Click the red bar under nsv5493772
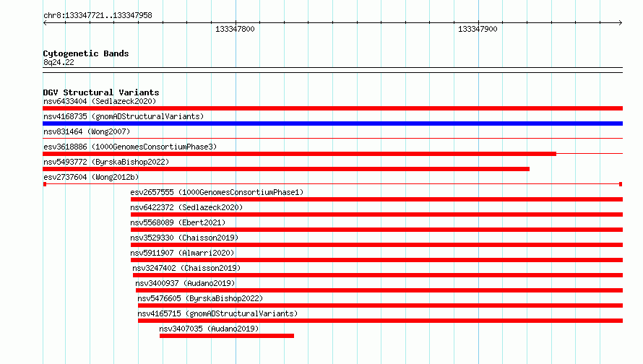The width and height of the screenshot is (643, 364). pos(286,169)
